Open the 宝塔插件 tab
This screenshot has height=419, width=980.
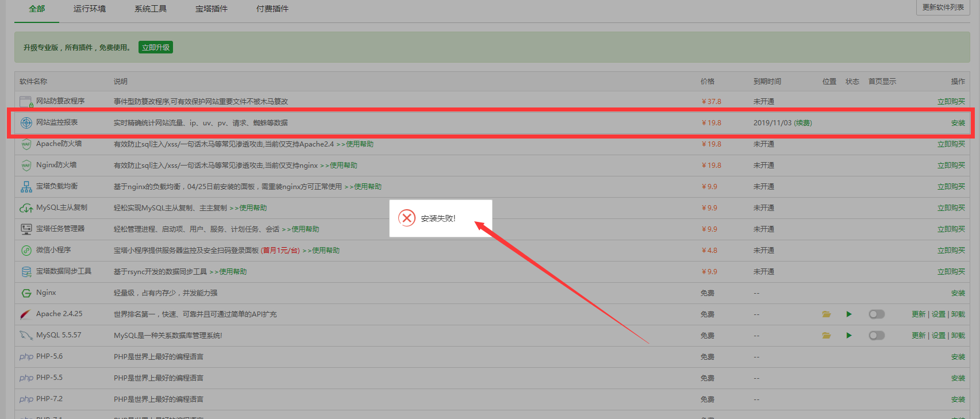(x=212, y=9)
